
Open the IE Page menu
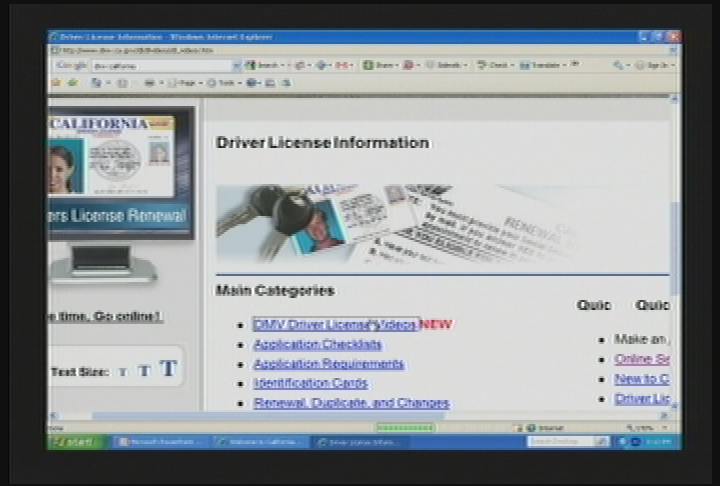186,83
